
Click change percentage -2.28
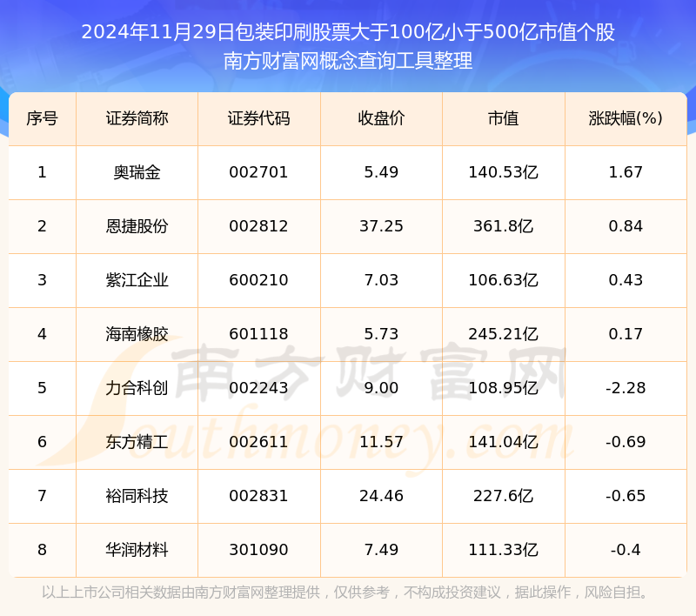(626, 388)
